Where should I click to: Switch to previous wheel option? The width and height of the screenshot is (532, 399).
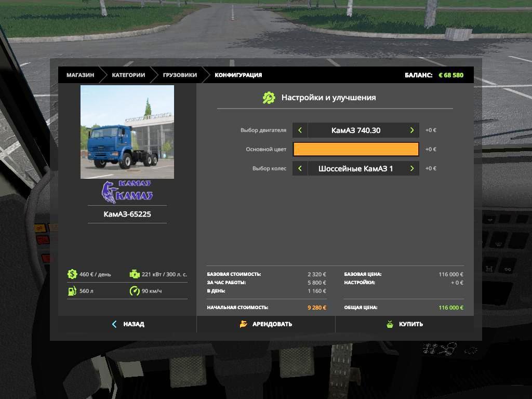tap(300, 168)
